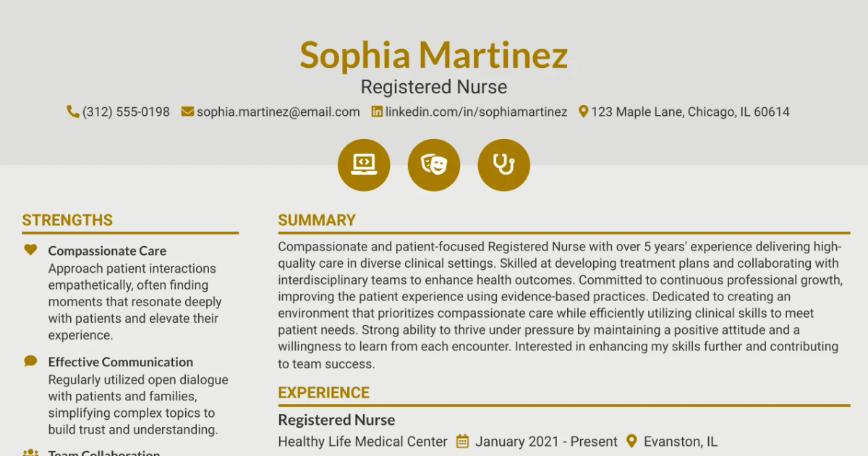868x456 pixels.
Task: Click the map pin icon beside 123 Maple Lane
Action: (x=583, y=111)
